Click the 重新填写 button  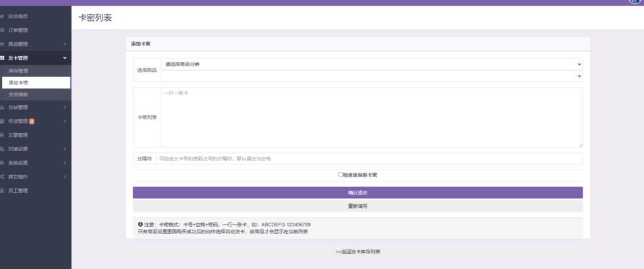[x=358, y=206]
